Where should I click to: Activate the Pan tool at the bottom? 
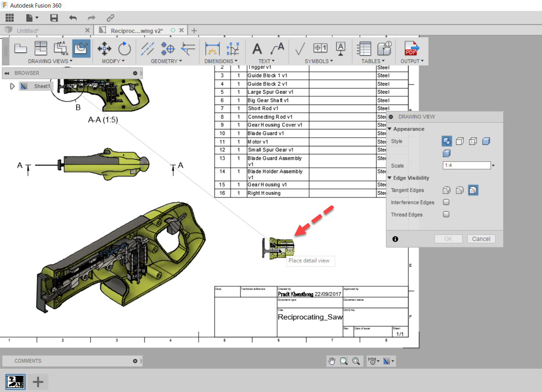pyautogui.click(x=331, y=361)
